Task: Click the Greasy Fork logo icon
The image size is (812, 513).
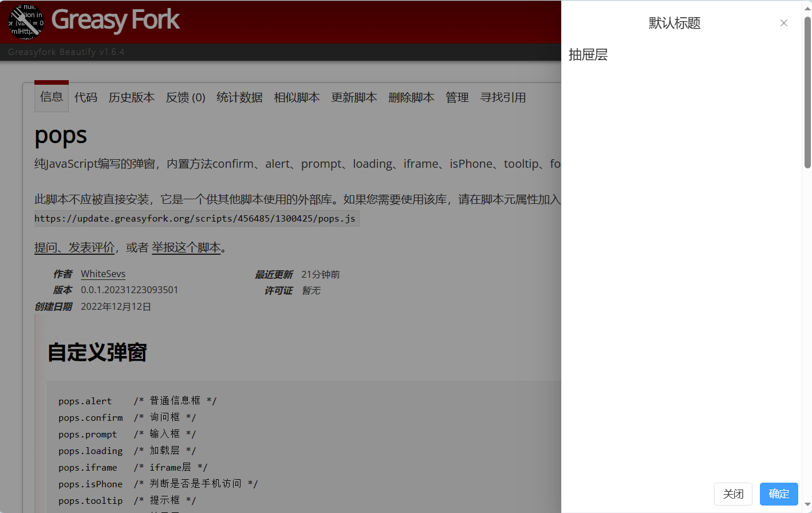Action: coord(26,21)
